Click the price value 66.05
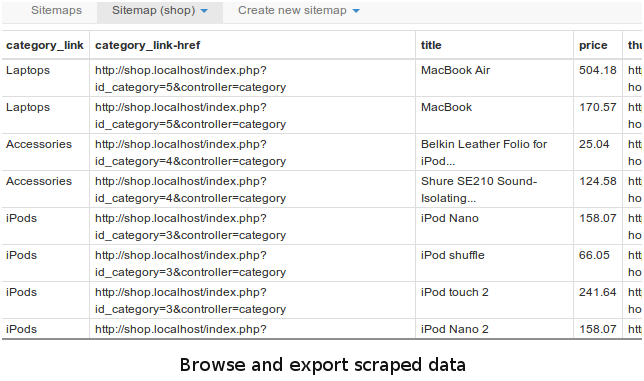644x381 pixels. click(x=594, y=255)
